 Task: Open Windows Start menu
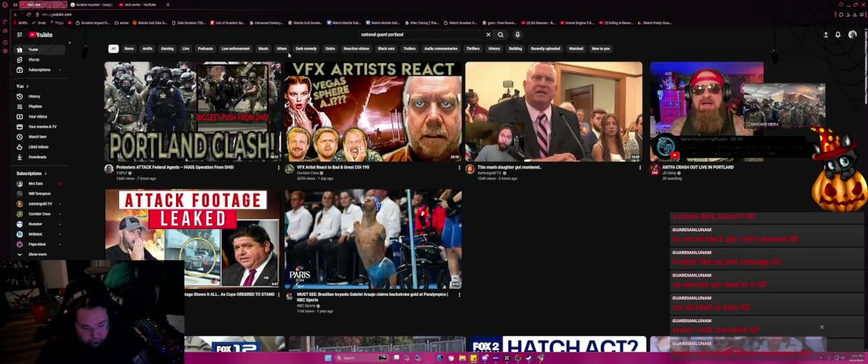[x=328, y=358]
